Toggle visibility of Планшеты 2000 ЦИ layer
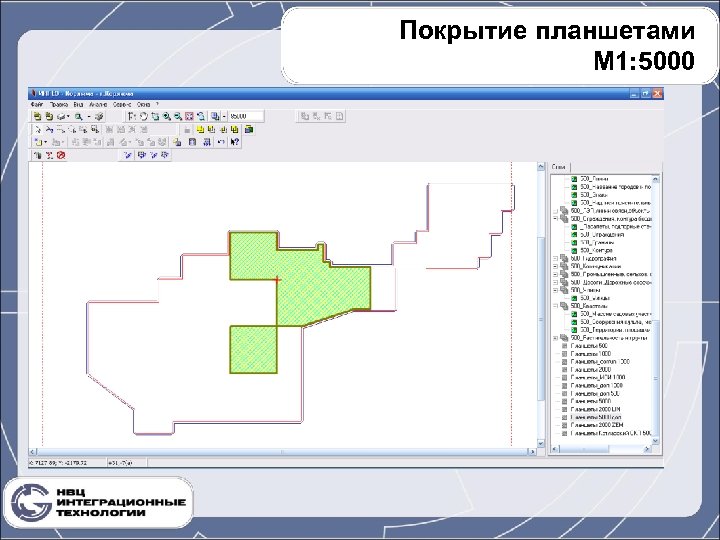This screenshot has width=720, height=540. [565, 409]
